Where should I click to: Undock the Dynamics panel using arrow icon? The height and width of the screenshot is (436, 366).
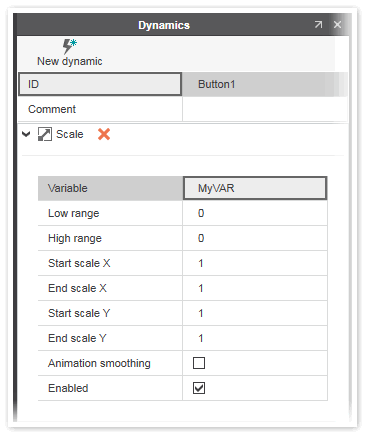pyautogui.click(x=318, y=24)
